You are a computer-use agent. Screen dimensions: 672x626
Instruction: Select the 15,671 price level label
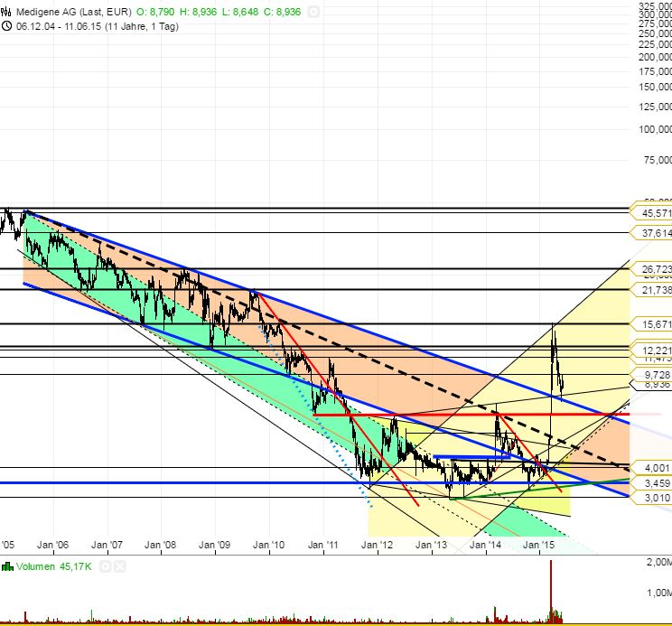click(x=656, y=324)
